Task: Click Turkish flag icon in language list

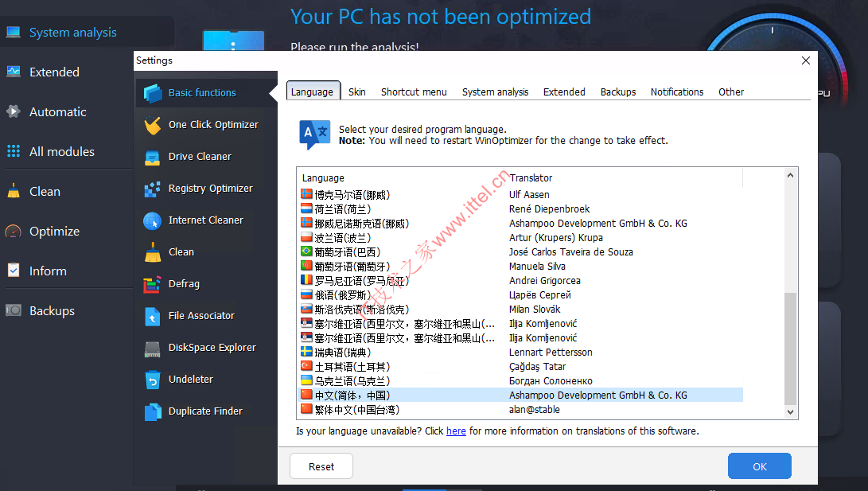Action: (306, 366)
